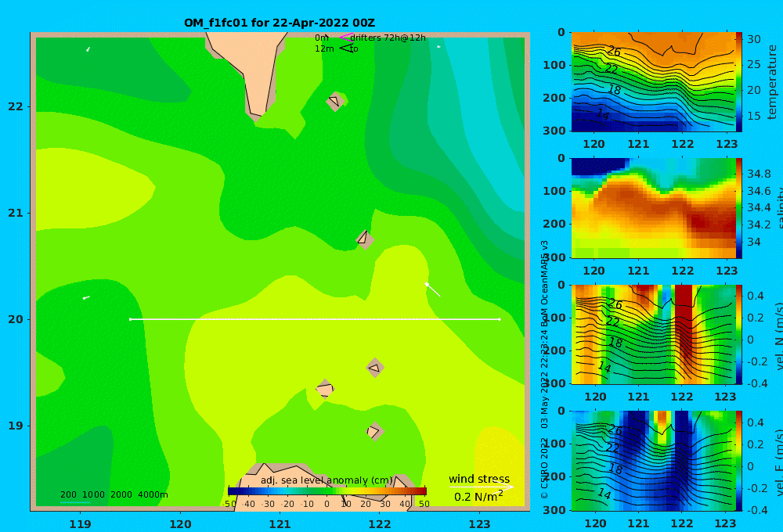Click tick 30 on temperature colorbar
Screen dimensions: 783x532
click(754, 39)
